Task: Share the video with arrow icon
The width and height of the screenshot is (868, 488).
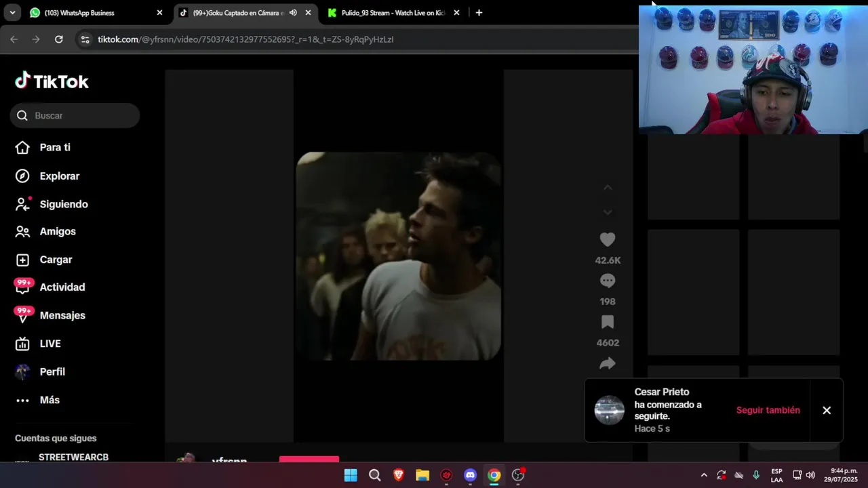Action: click(608, 363)
